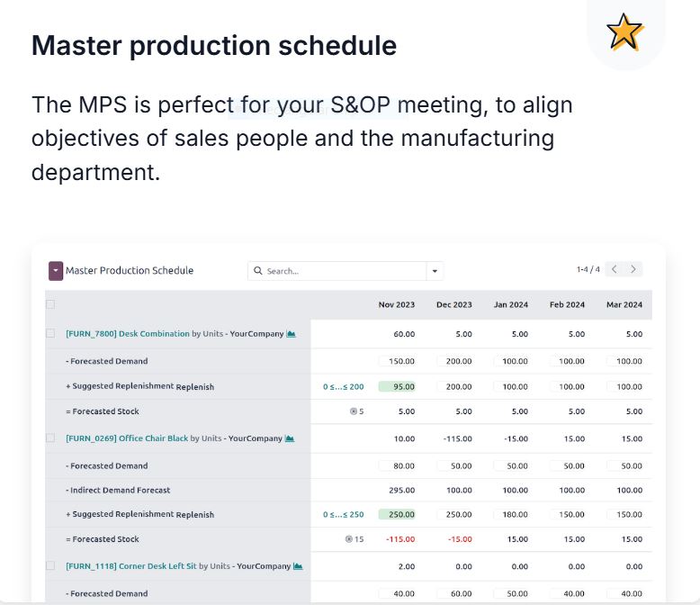Click the search magnifier icon
Image resolution: width=700 pixels, height=605 pixels.
point(258,271)
